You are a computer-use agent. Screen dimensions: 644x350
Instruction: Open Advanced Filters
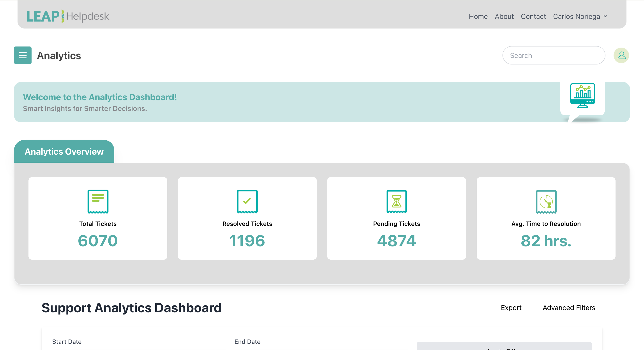(569, 308)
